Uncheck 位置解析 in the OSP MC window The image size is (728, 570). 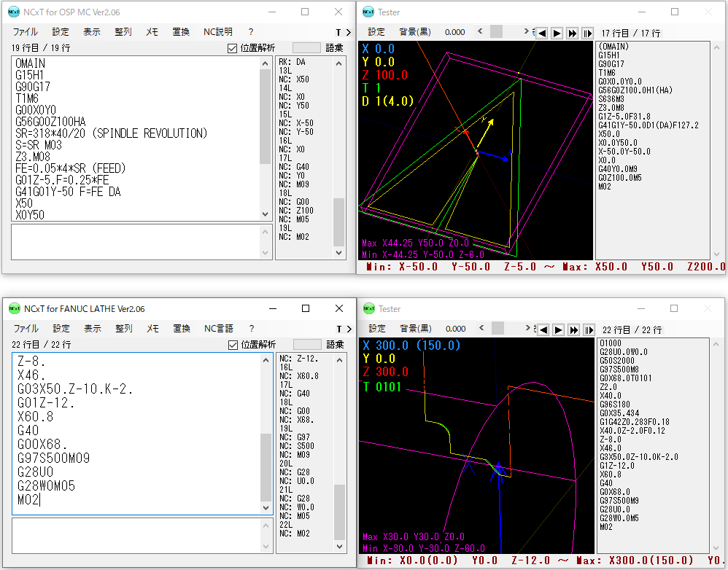coord(232,48)
